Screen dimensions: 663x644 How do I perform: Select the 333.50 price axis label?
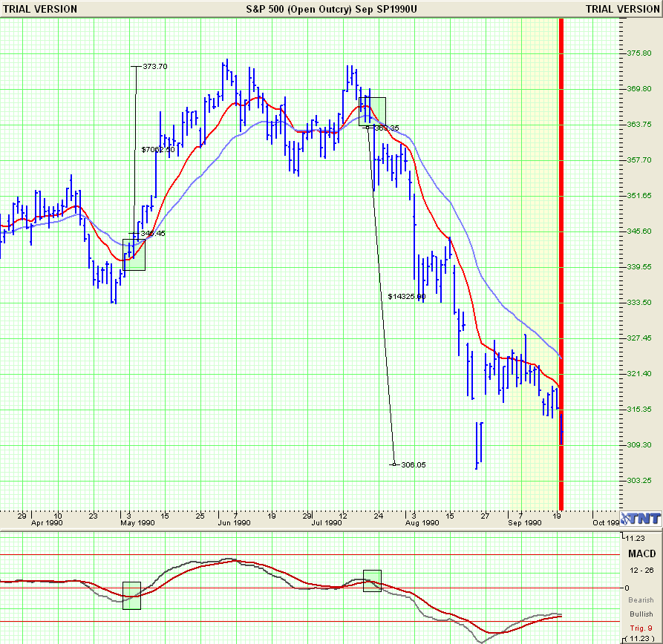(x=639, y=303)
